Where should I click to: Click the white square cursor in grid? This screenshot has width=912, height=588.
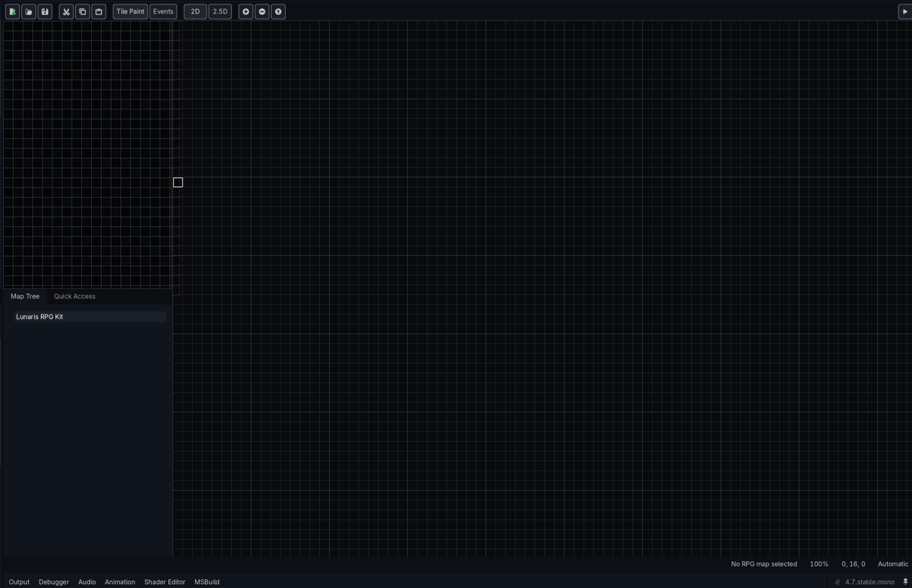click(178, 182)
